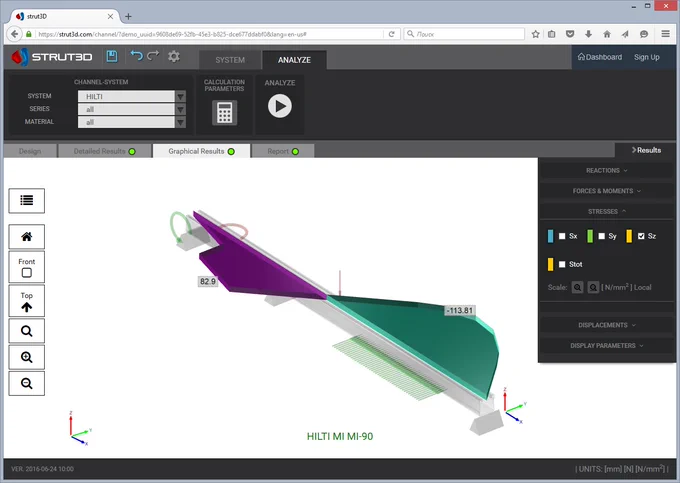
Task: Enable the Sy stress checkbox
Action: pyautogui.click(x=602, y=236)
